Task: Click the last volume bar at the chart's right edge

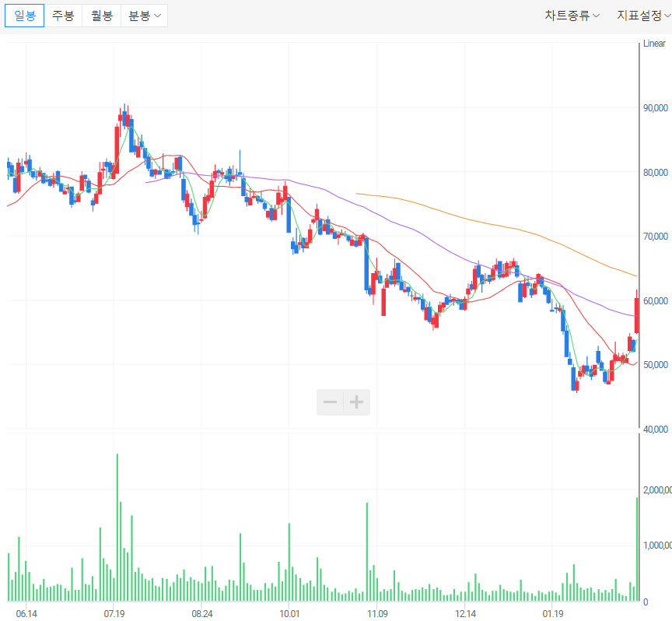Action: pos(637,549)
